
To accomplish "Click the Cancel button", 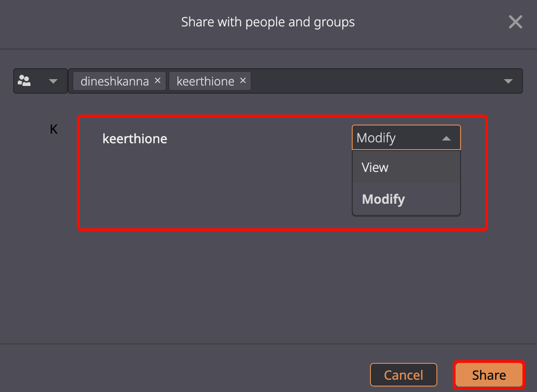I will [404, 375].
